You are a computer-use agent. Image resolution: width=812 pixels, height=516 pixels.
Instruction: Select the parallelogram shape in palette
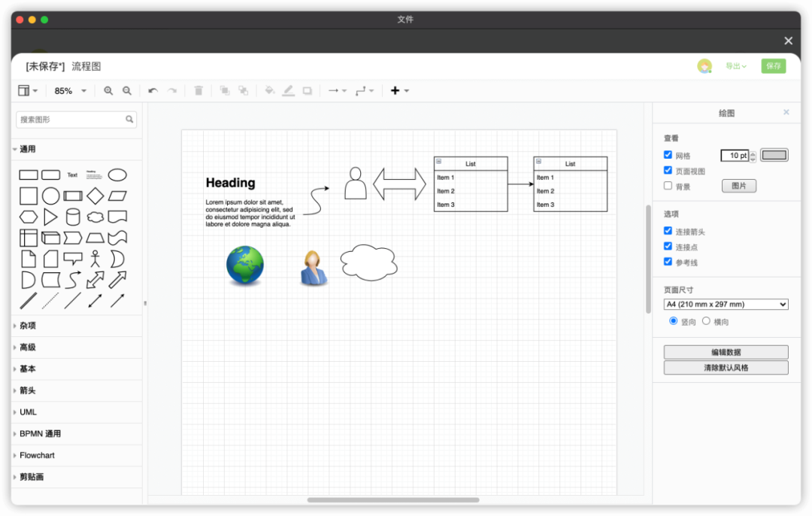click(117, 196)
